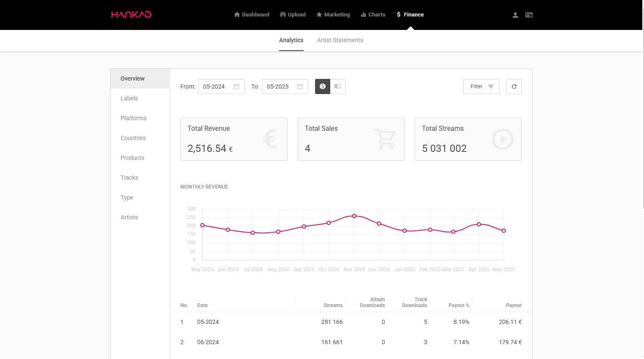Select Artists in the sidebar
The image size is (644, 359).
[140, 217]
